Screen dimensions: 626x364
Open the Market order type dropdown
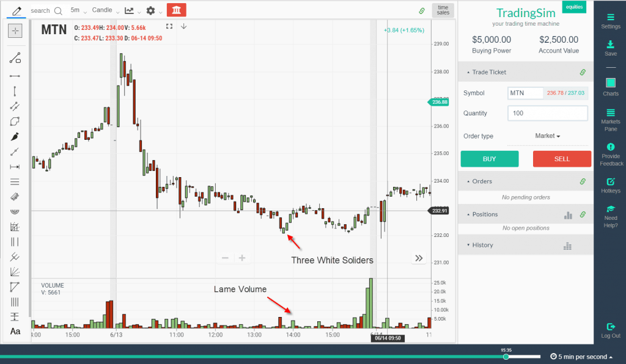pos(547,136)
